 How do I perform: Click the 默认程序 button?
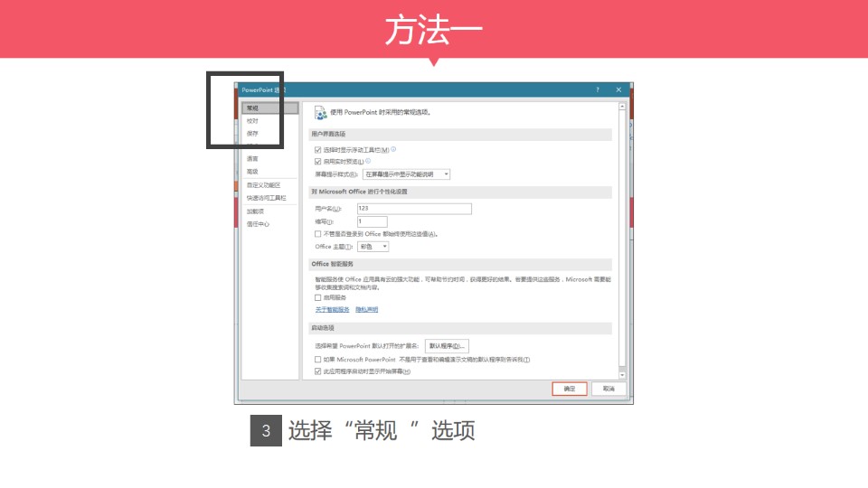[x=447, y=346]
